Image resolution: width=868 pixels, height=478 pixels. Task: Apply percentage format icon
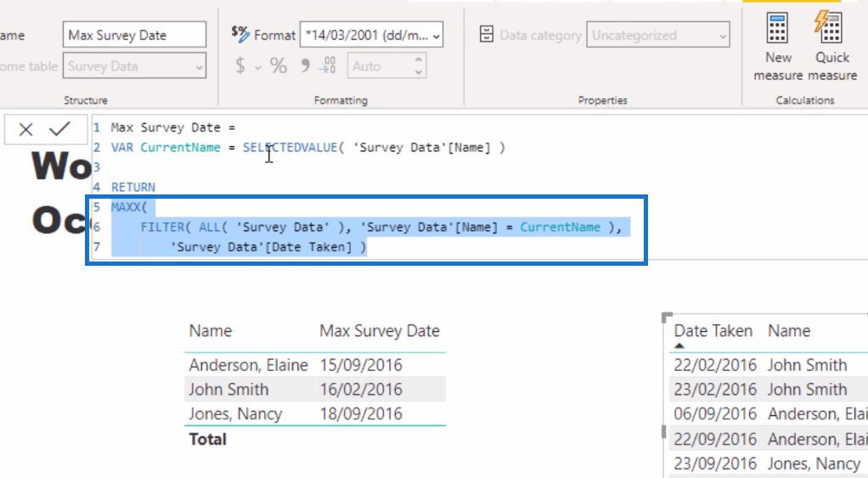[279, 66]
